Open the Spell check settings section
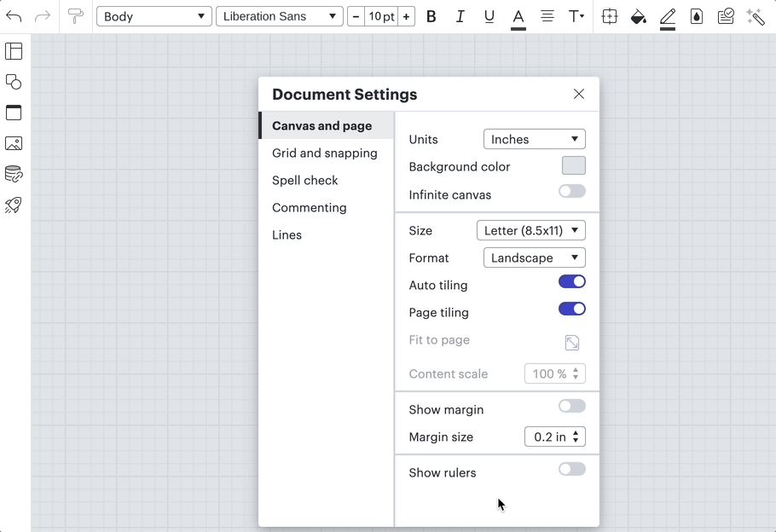 click(x=305, y=181)
